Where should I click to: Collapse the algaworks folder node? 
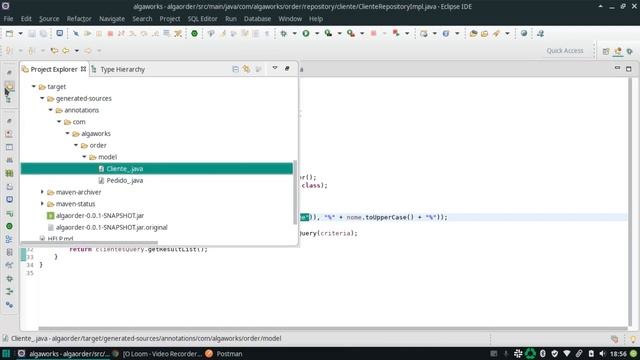coord(67,133)
